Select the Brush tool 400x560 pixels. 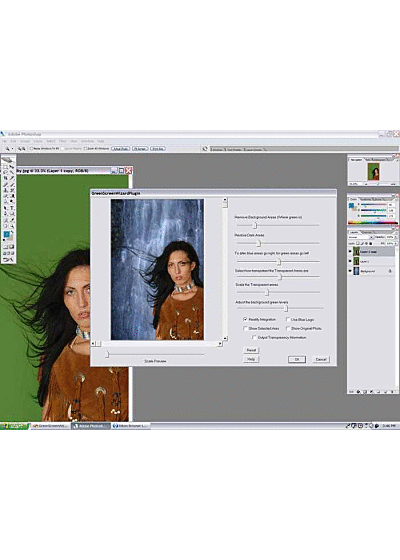pyautogui.click(x=12, y=184)
